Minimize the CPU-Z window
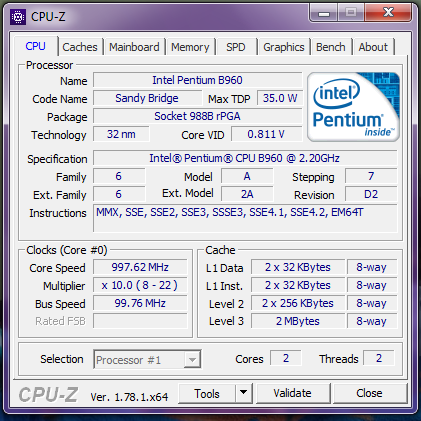Image resolution: width=421 pixels, height=421 pixels. pos(323,13)
